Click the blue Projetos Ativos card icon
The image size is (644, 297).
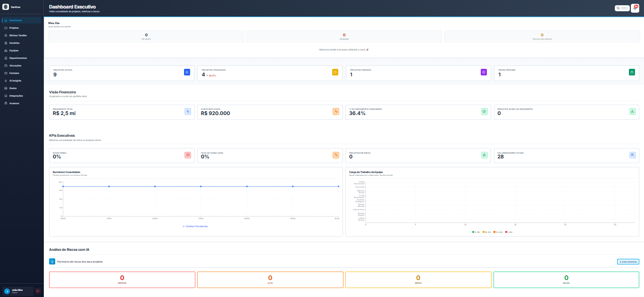pos(187,72)
